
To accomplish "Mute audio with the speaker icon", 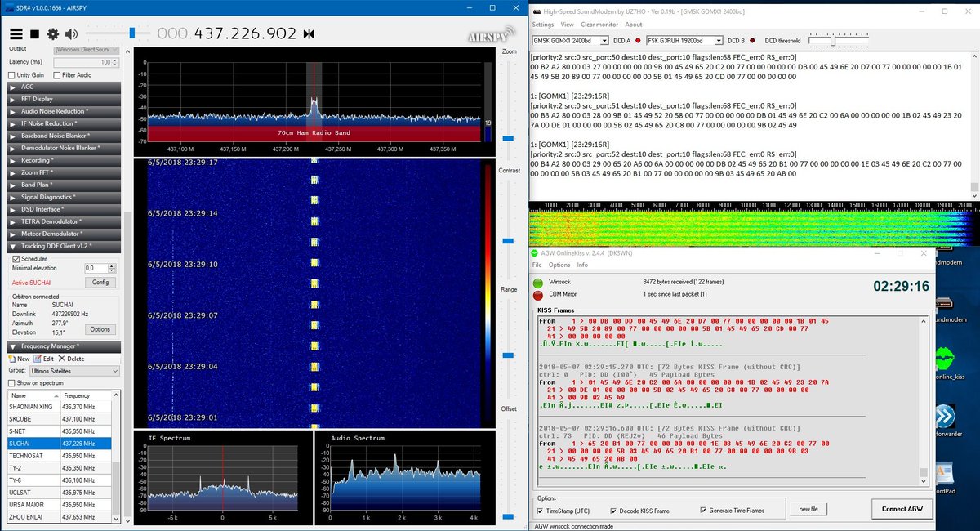I will (x=72, y=34).
